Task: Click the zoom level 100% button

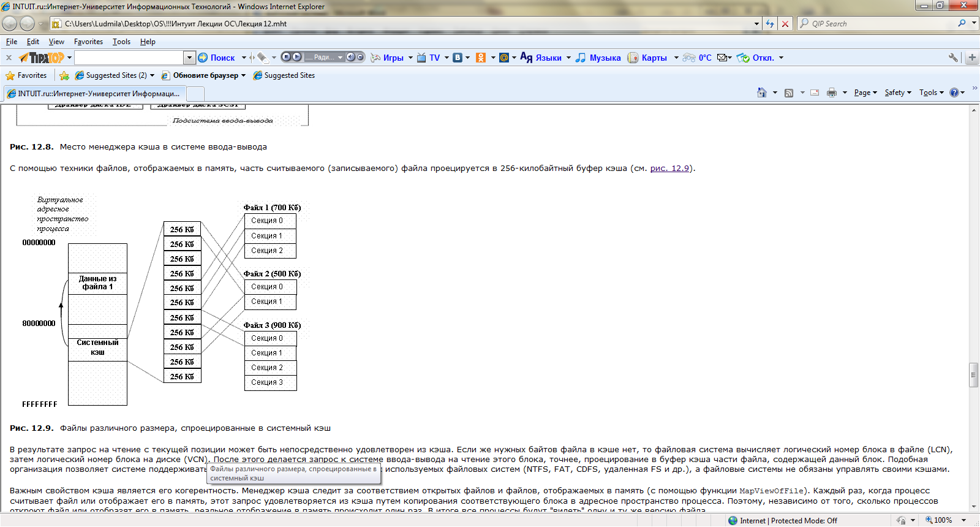Action: coord(939,520)
